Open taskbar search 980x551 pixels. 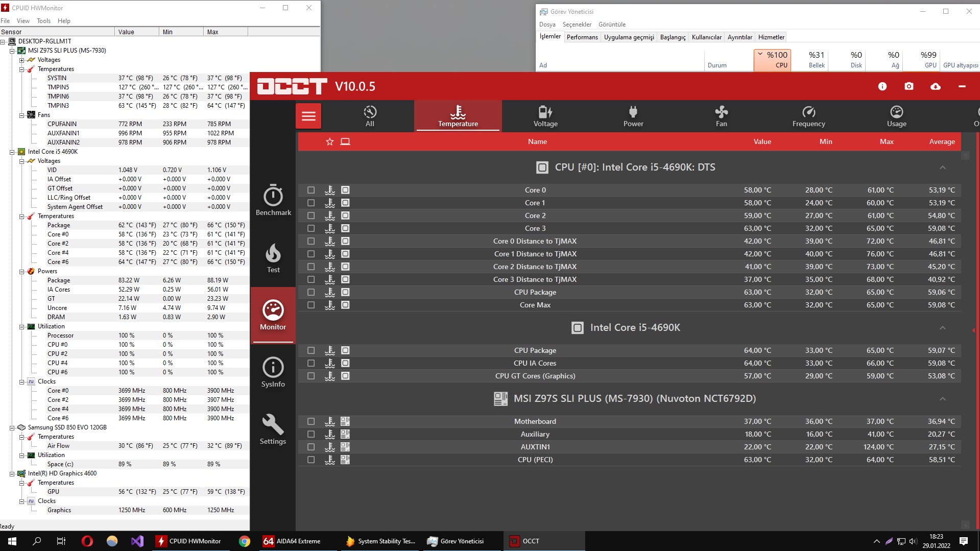click(37, 541)
